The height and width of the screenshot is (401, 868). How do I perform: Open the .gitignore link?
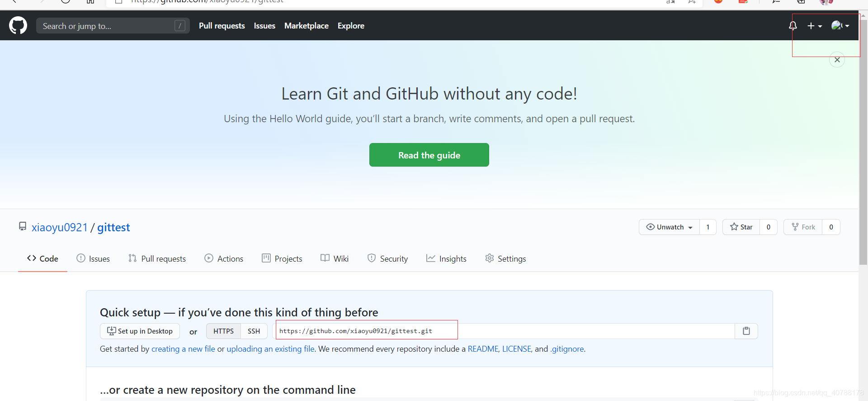567,349
